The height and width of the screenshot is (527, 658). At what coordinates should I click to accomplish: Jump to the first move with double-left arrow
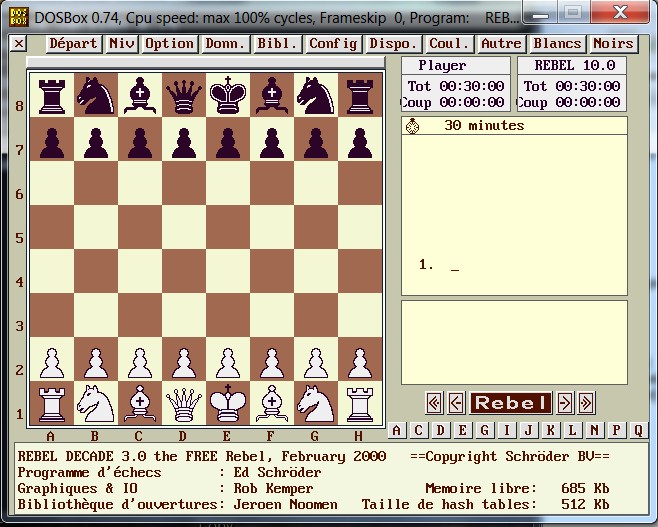434,403
